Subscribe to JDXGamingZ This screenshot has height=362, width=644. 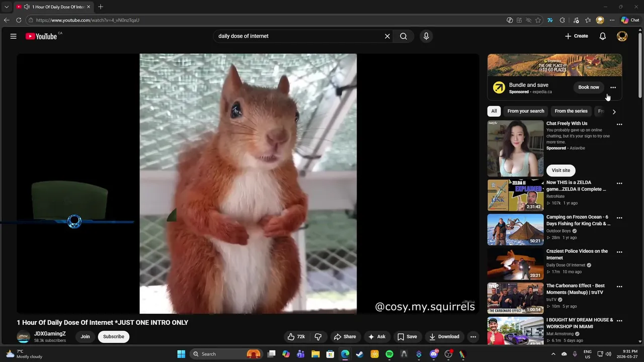pyautogui.click(x=114, y=337)
